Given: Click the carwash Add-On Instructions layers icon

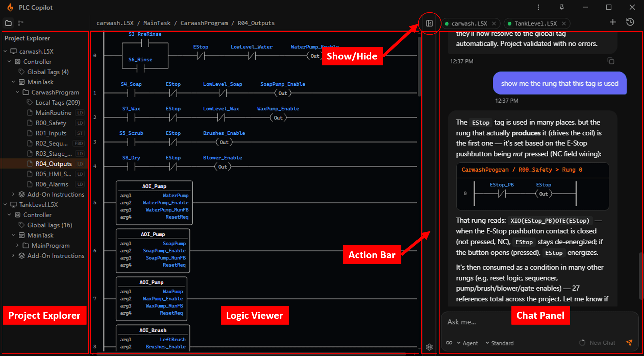Looking at the screenshot, I should [22, 195].
